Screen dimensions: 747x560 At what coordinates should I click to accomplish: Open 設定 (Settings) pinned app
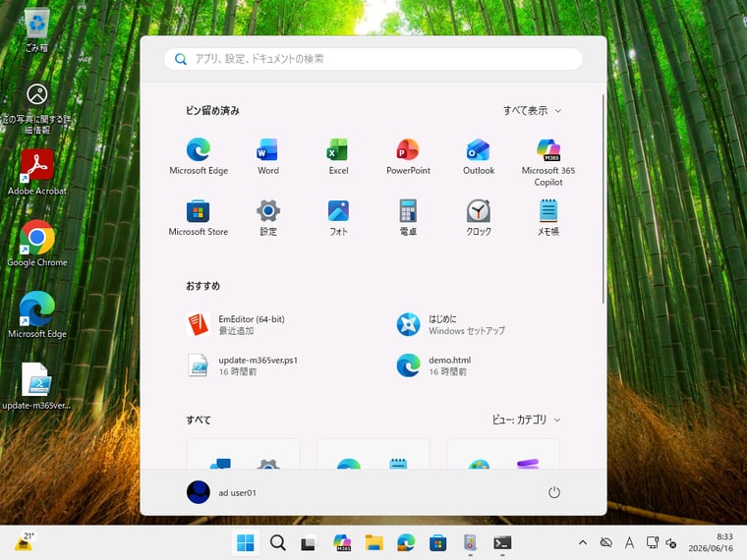(x=268, y=218)
